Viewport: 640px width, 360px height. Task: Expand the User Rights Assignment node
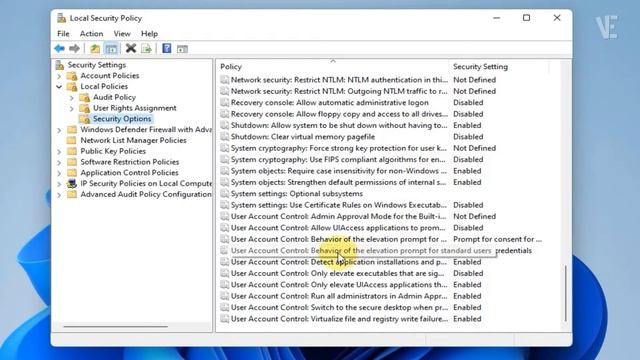tap(72, 109)
